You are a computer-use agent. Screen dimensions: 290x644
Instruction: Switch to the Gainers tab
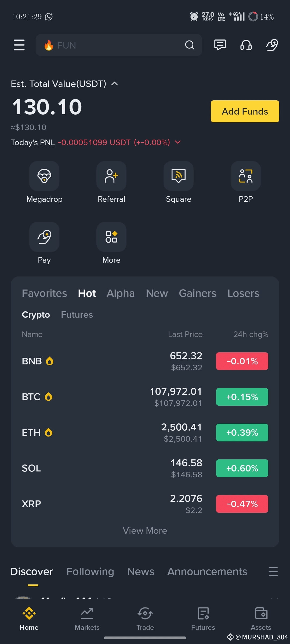coord(198,293)
